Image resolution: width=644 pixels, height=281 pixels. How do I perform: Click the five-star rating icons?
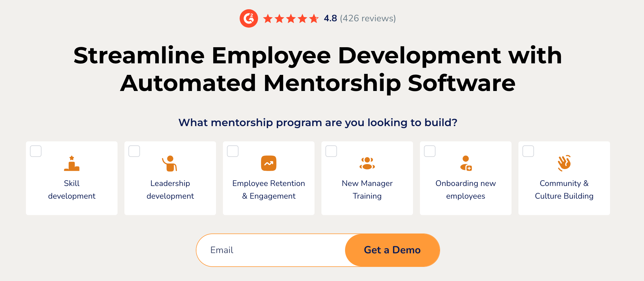[291, 19]
